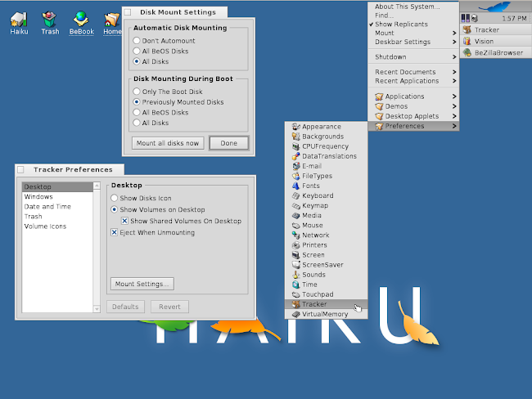The image size is (532, 399).
Task: Click the Time preference icon
Action: tap(295, 284)
